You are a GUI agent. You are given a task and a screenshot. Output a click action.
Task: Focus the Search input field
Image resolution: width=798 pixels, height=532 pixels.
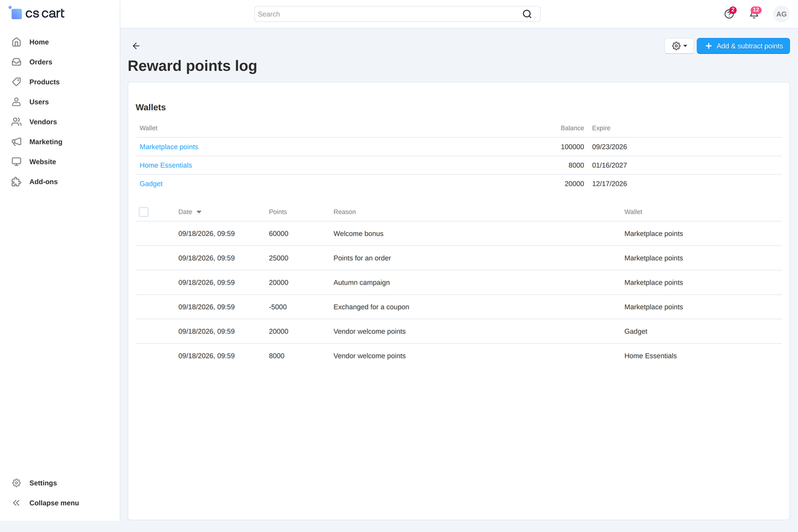[397, 14]
